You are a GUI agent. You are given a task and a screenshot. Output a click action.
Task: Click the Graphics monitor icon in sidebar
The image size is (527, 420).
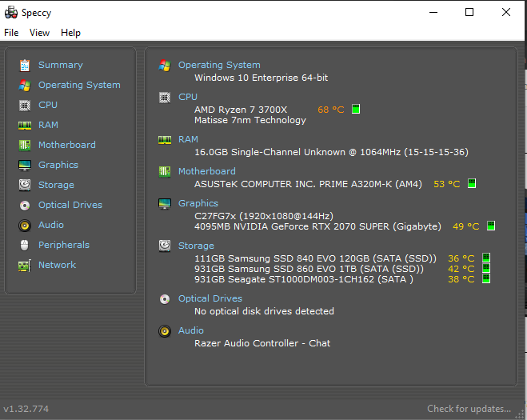coord(25,166)
